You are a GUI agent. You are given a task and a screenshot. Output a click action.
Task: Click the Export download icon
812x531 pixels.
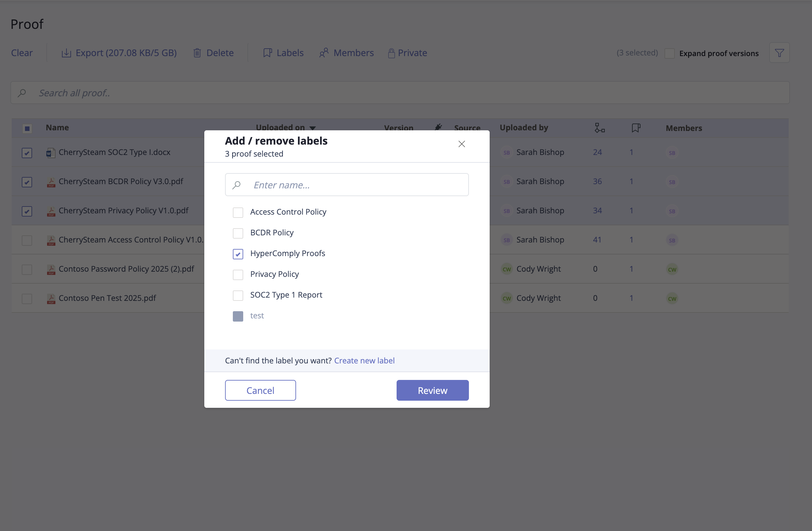coord(66,53)
